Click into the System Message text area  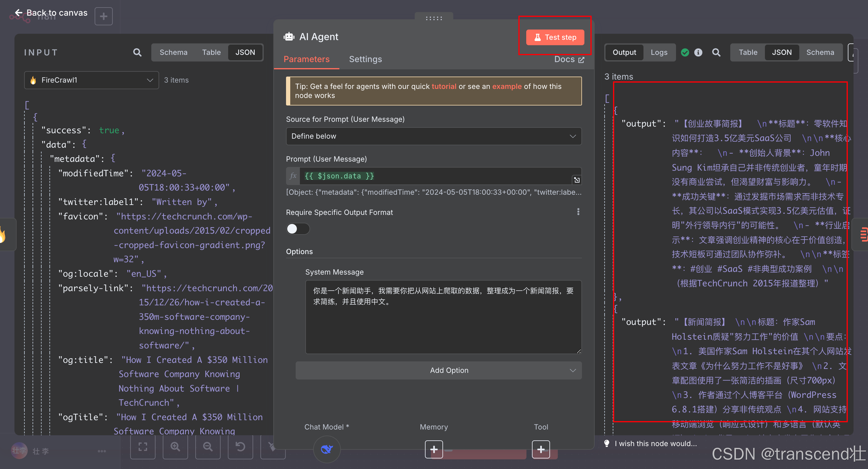[443, 317]
